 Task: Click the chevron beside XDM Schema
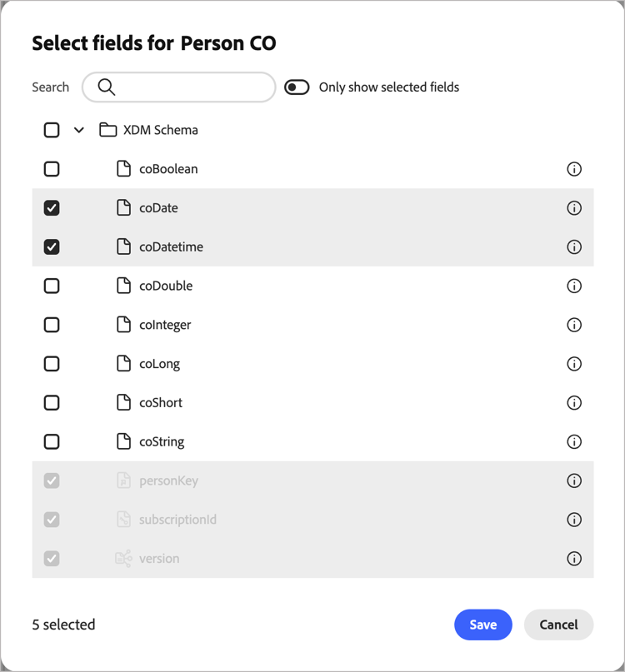(79, 130)
